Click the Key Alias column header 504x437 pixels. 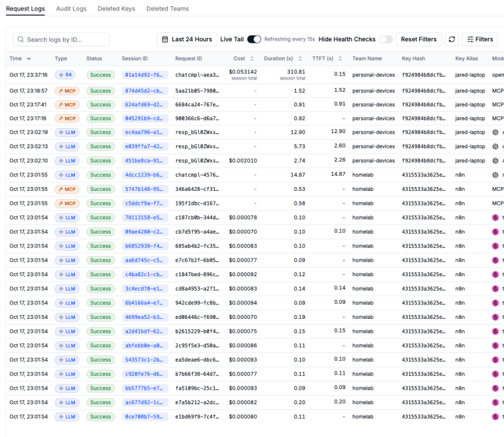(x=467, y=58)
